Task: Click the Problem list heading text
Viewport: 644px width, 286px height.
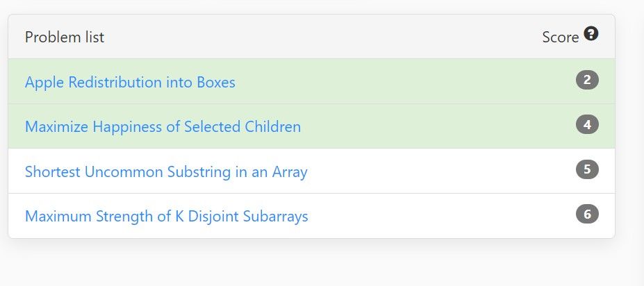Action: [65, 37]
